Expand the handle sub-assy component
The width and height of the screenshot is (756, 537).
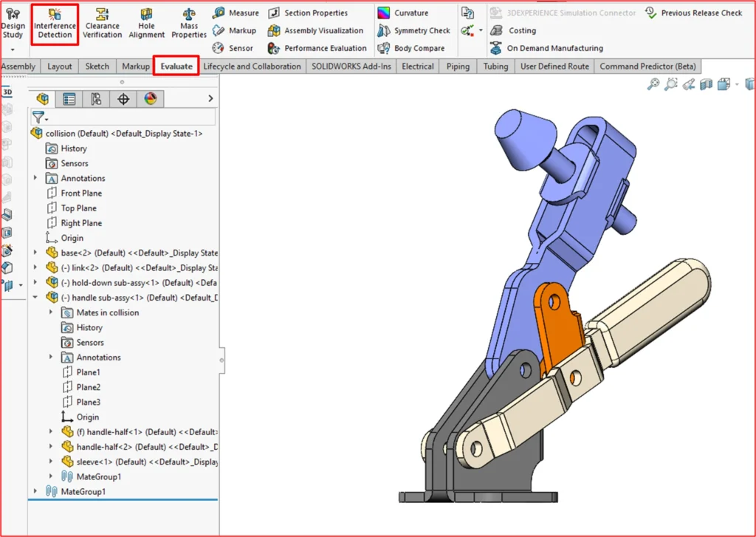coord(35,297)
